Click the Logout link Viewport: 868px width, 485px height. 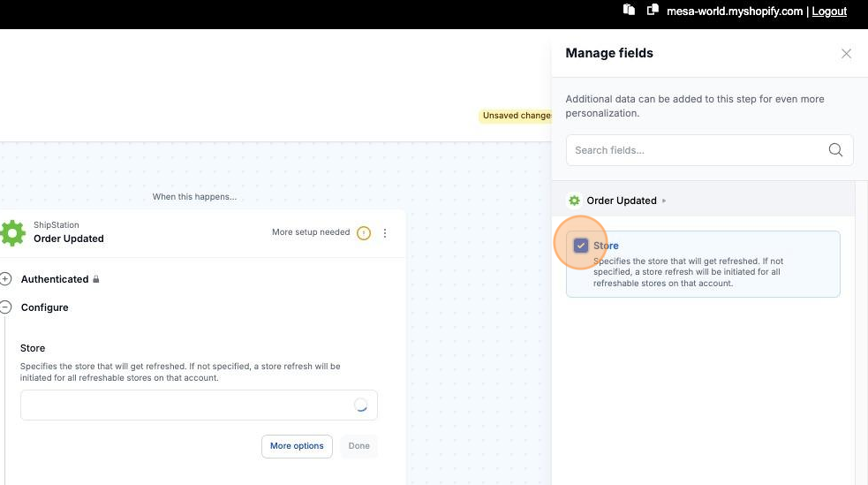point(829,11)
